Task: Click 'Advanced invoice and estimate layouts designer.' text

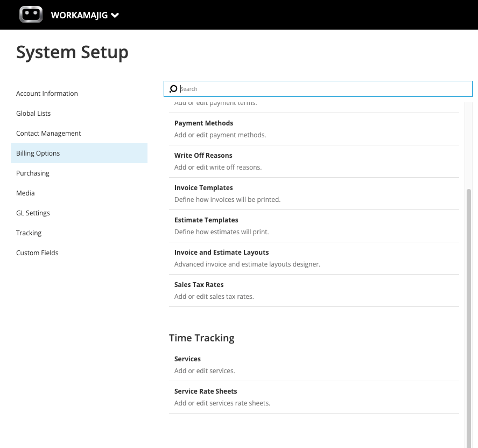Action: tap(247, 264)
